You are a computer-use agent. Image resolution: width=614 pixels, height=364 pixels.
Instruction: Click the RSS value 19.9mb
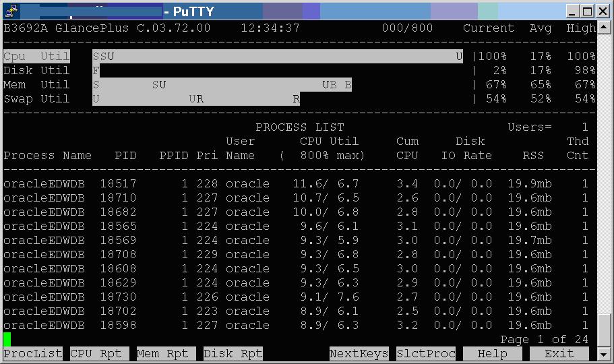click(x=530, y=184)
